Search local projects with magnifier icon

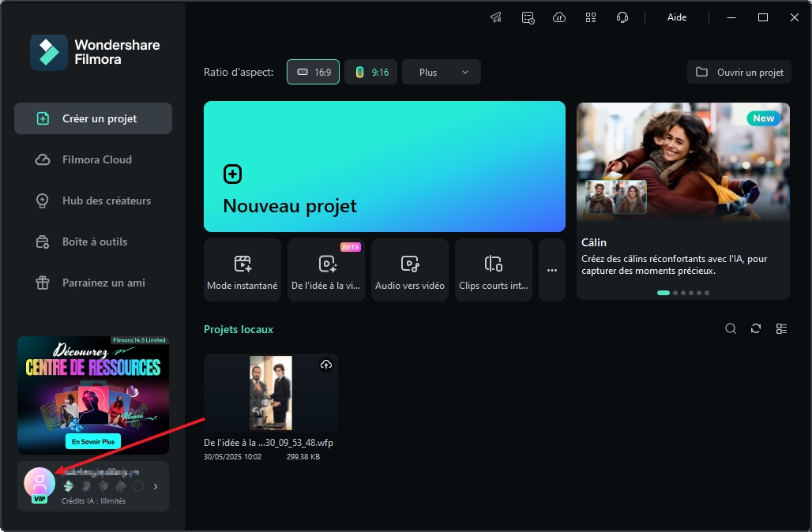coord(731,329)
